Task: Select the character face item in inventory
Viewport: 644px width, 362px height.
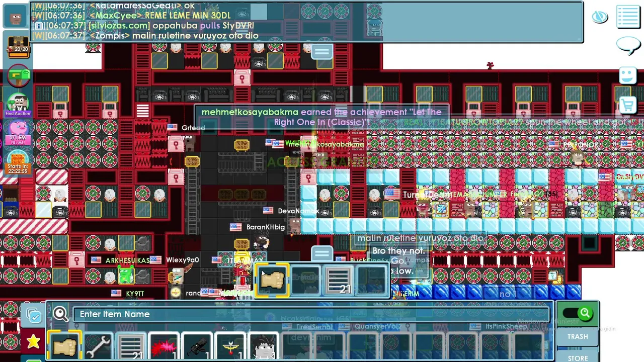Action: click(263, 346)
